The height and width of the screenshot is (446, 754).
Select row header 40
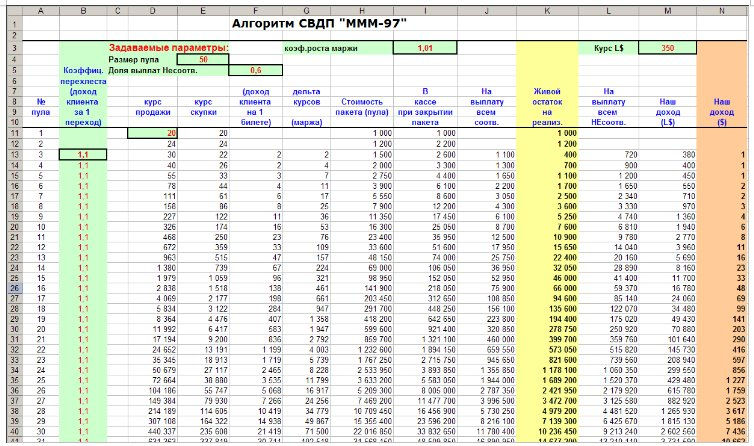click(x=14, y=432)
